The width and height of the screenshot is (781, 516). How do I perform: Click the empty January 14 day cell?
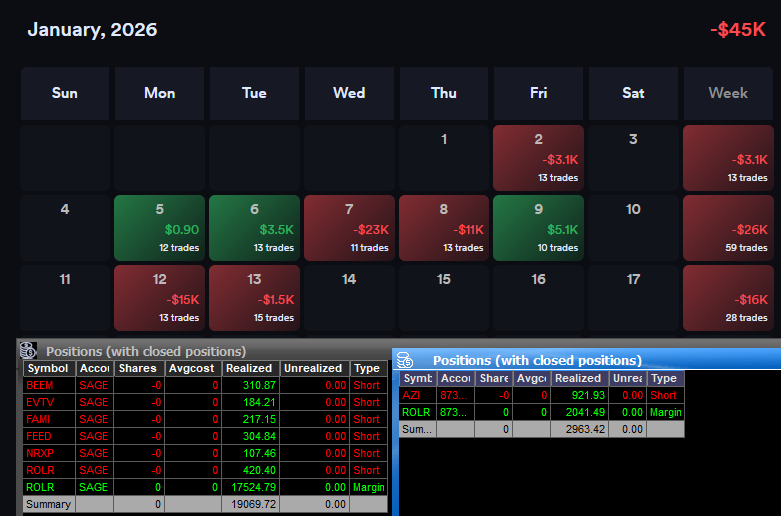click(349, 298)
